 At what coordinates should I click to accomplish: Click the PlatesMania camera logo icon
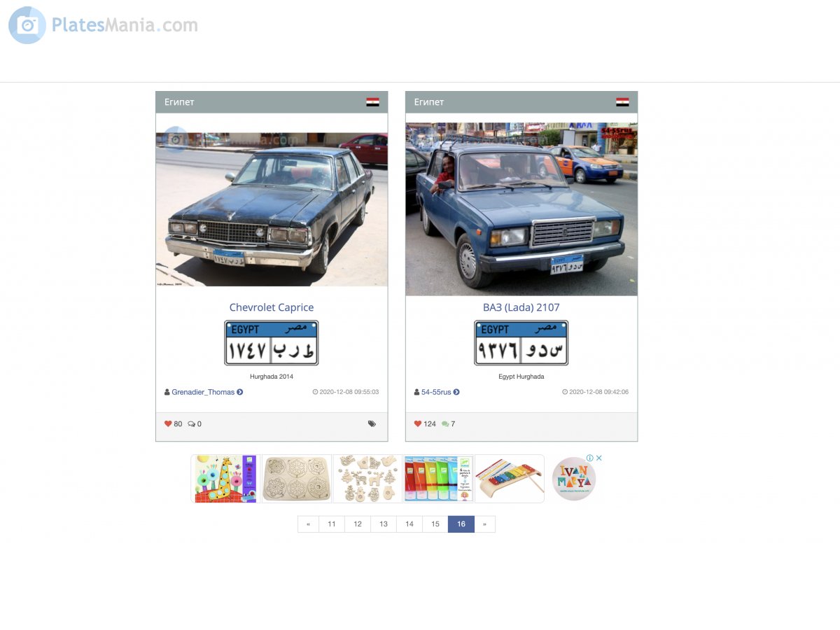coord(27,25)
